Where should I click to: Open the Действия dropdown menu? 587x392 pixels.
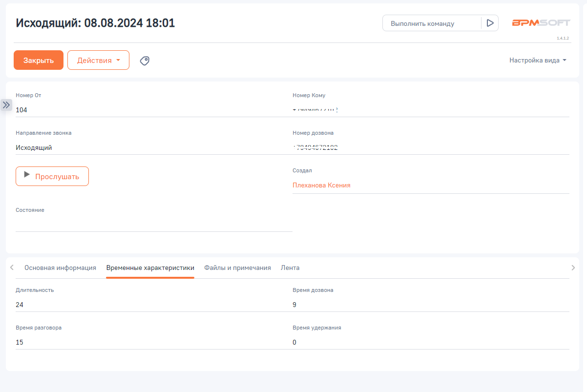[98, 60]
